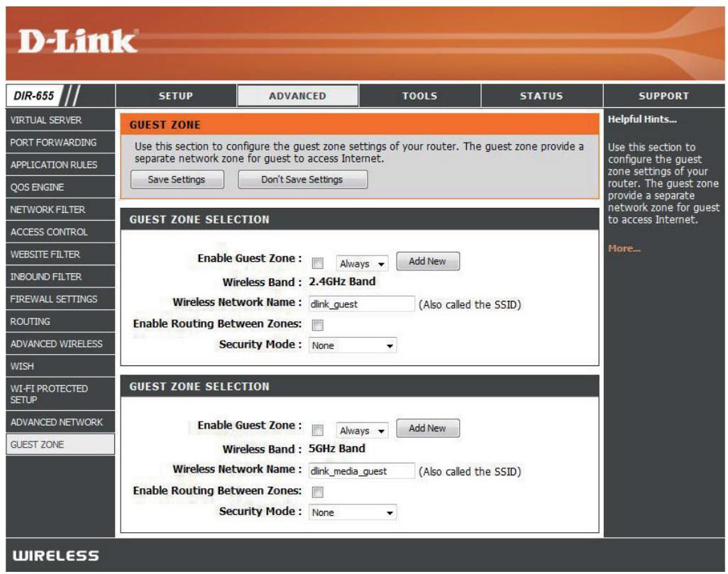Edit dlink_guest network name field
Screen dimensions: 728x574
[361, 304]
